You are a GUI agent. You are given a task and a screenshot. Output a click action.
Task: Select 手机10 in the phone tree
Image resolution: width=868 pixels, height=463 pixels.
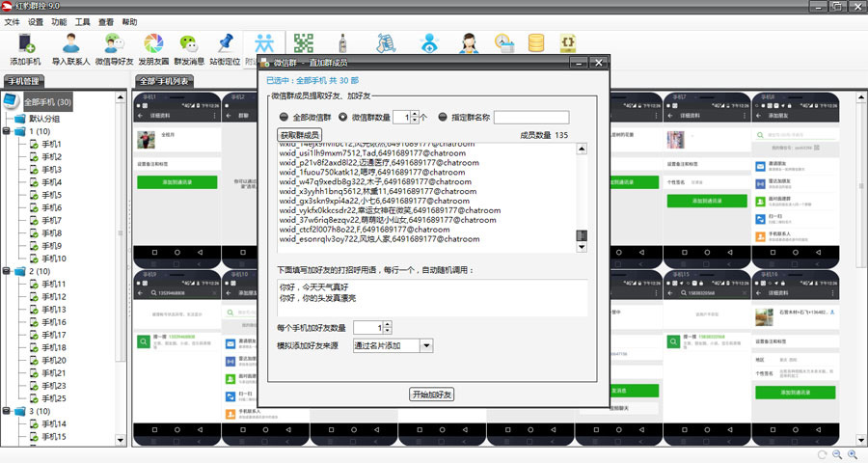pyautogui.click(x=54, y=259)
